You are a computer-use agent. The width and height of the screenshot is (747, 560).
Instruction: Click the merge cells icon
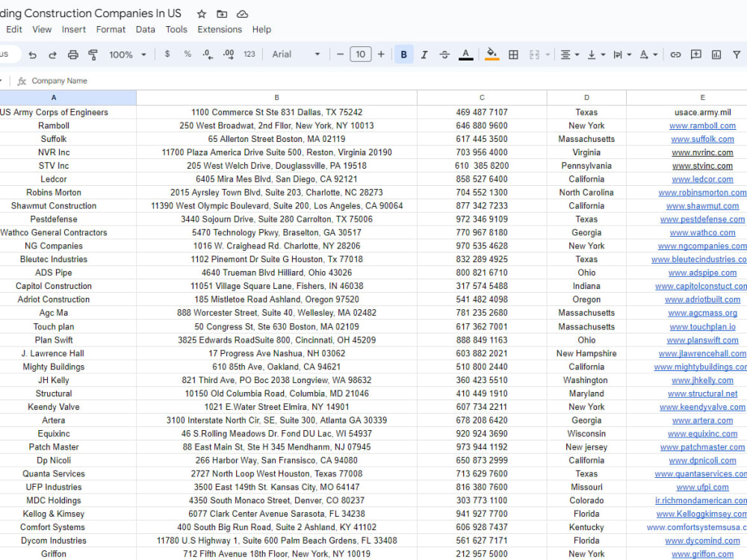click(535, 55)
